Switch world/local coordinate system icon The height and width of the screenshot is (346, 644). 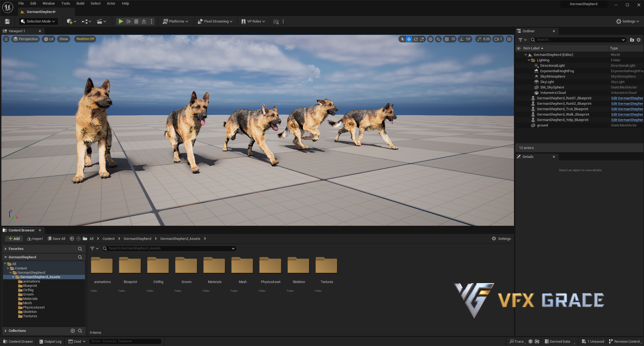click(430, 39)
